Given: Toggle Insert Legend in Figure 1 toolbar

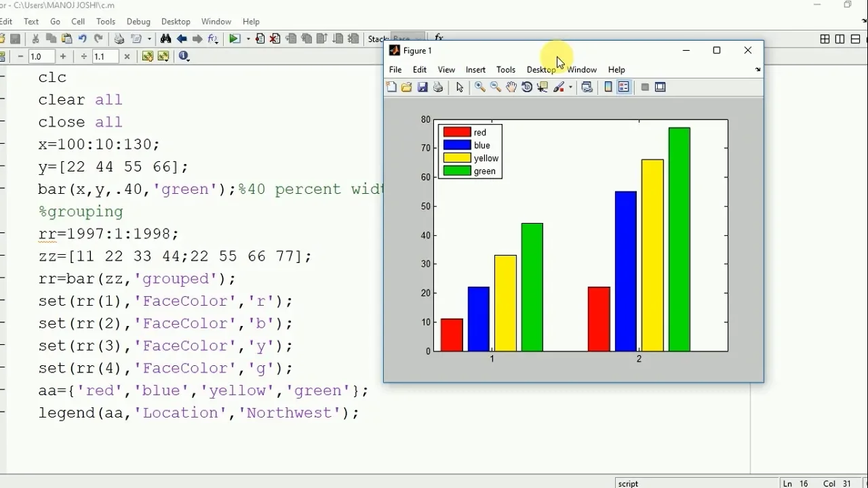Looking at the screenshot, I should (x=624, y=87).
